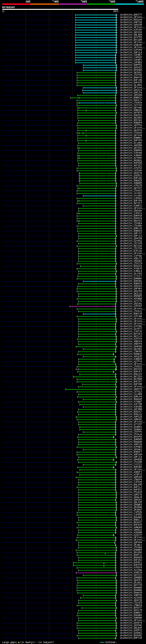Click the red ~20% identity legend segment

coord(16,4)
